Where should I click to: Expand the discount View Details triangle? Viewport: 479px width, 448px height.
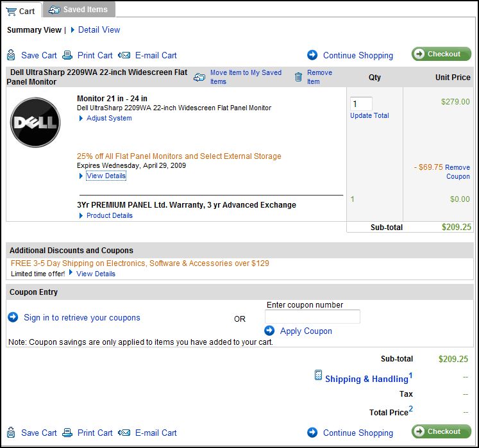pos(81,176)
